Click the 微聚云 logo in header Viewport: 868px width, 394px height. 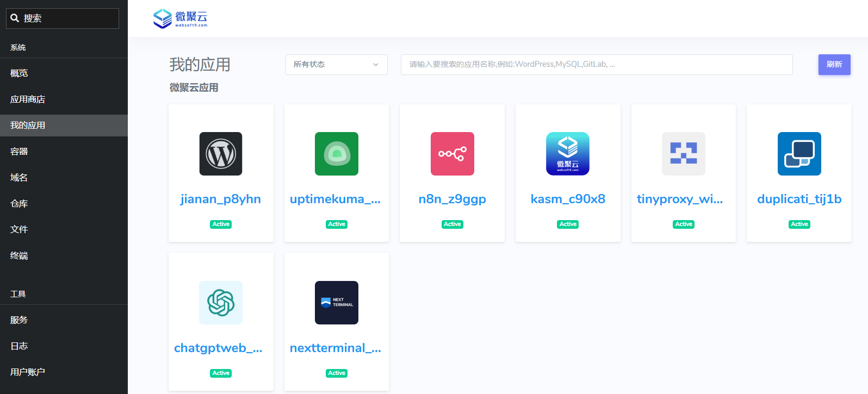(x=181, y=18)
